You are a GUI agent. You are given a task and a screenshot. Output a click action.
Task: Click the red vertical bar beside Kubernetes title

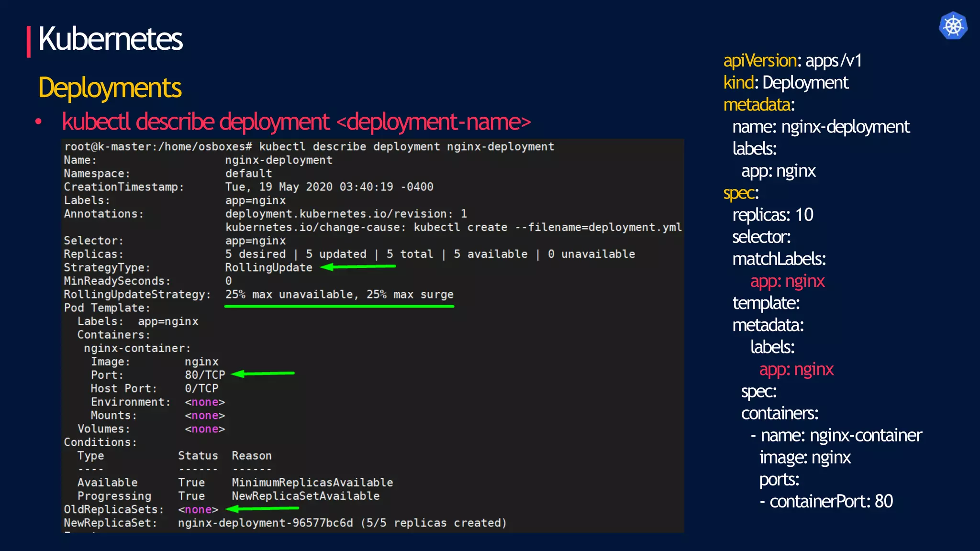[x=29, y=42]
